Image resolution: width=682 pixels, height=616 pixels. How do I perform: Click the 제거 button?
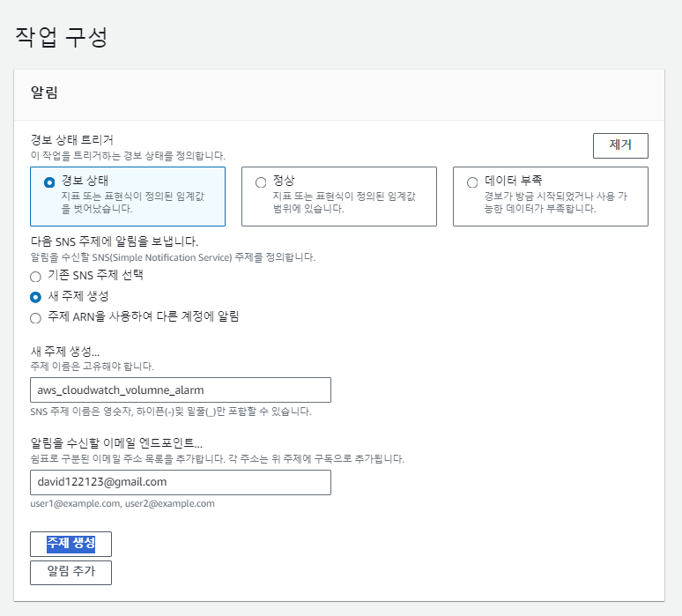coord(620,145)
